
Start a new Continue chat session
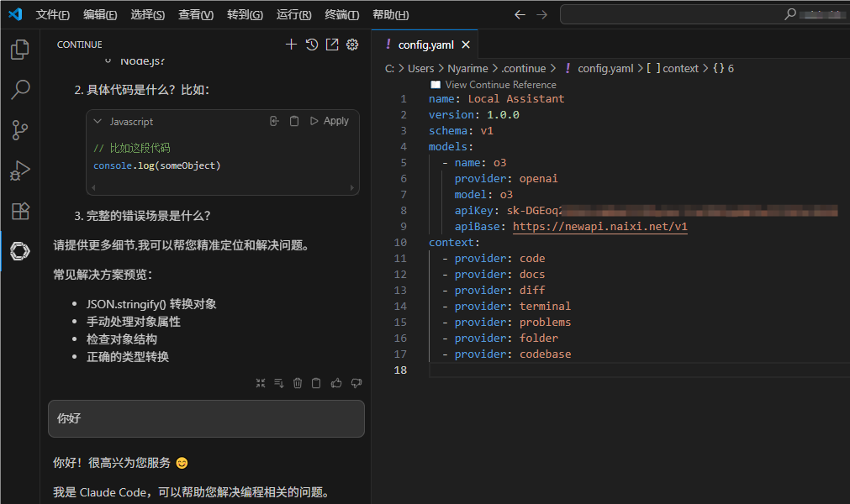tap(291, 45)
